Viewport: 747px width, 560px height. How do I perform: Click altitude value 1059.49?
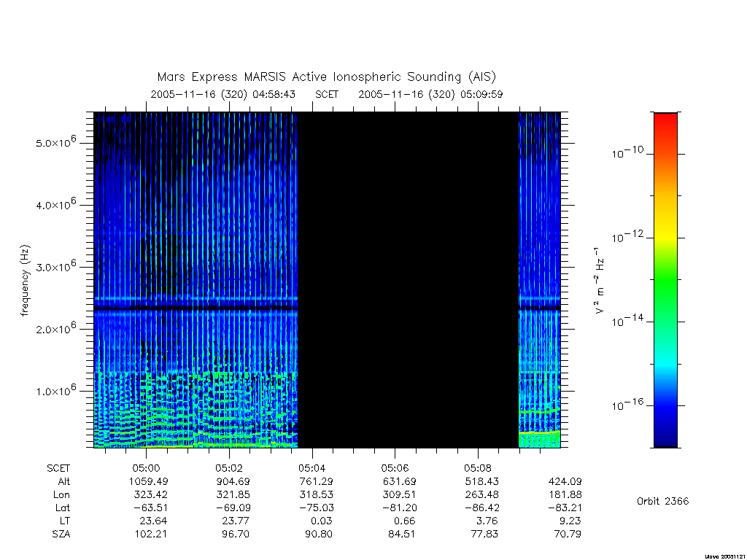(x=149, y=481)
